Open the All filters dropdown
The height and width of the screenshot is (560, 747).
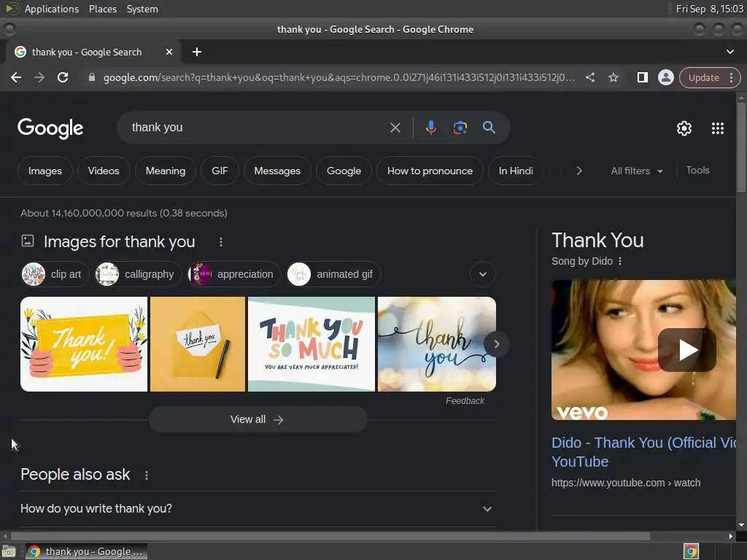(636, 171)
